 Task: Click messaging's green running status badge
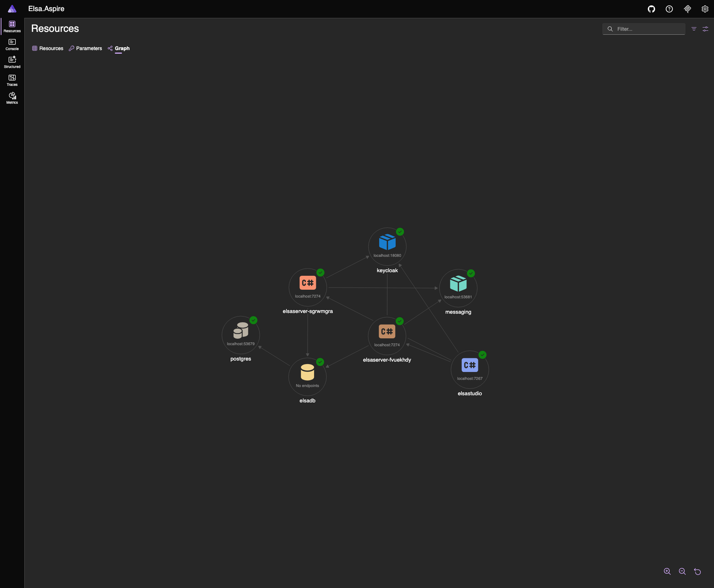[471, 273]
